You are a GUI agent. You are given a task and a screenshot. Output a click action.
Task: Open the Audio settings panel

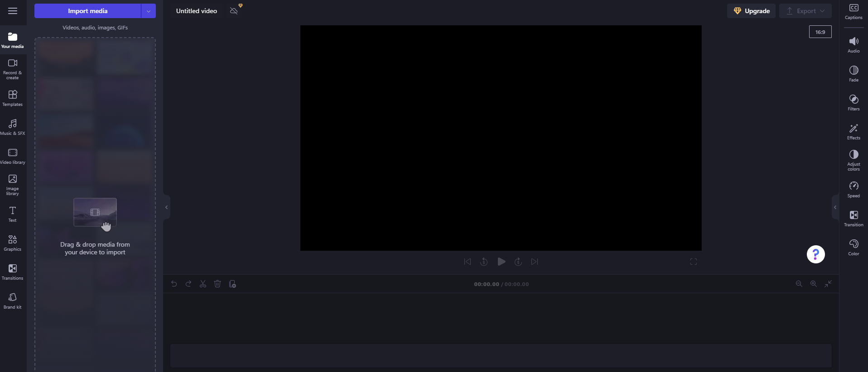(x=854, y=45)
